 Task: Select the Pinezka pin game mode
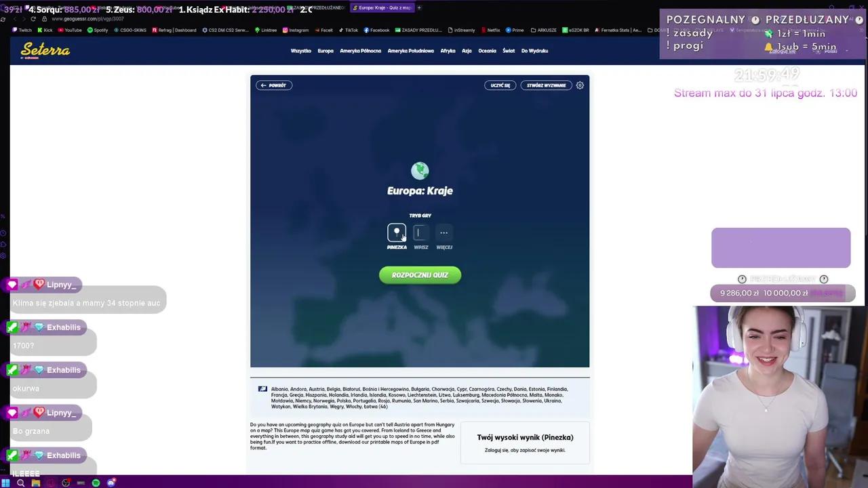coord(397,232)
